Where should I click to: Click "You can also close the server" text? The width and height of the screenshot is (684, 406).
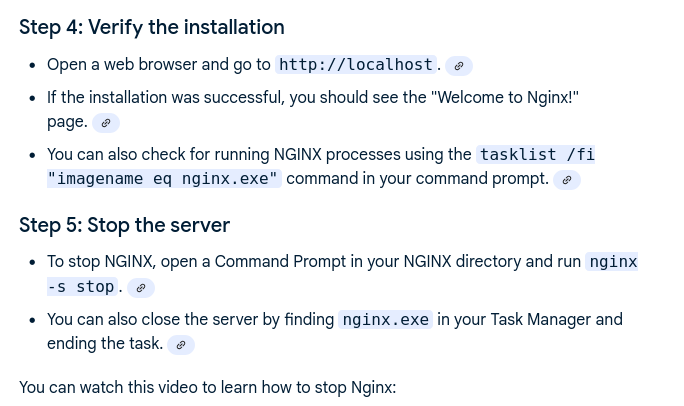coord(160,320)
